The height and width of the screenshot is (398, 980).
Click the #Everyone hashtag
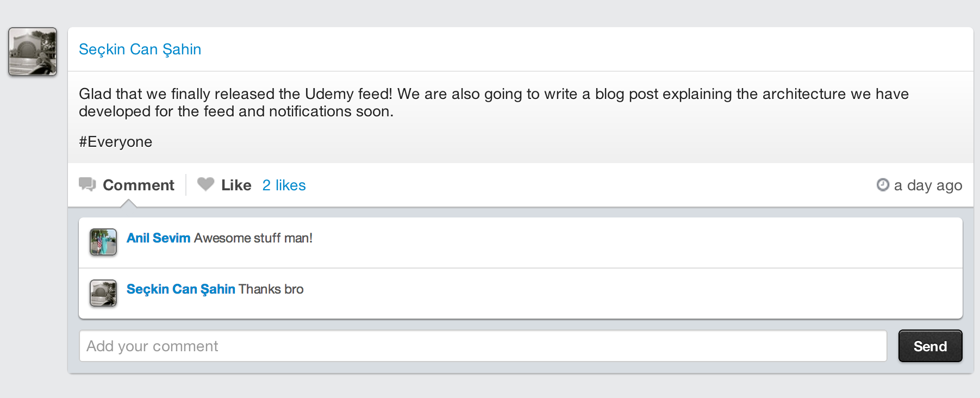(115, 142)
